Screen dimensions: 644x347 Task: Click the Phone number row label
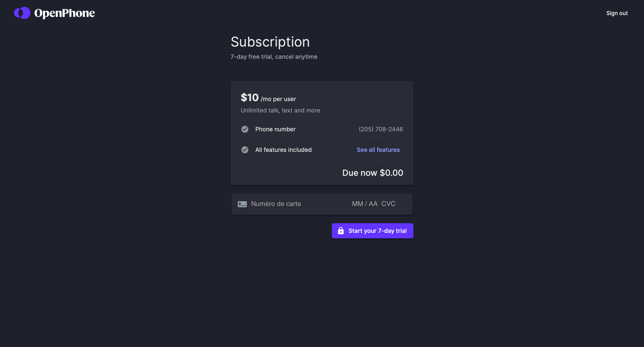[x=275, y=129]
